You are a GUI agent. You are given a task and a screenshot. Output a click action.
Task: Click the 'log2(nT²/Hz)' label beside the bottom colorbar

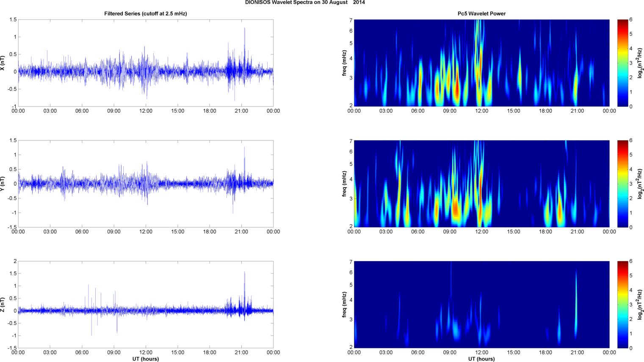(x=640, y=305)
